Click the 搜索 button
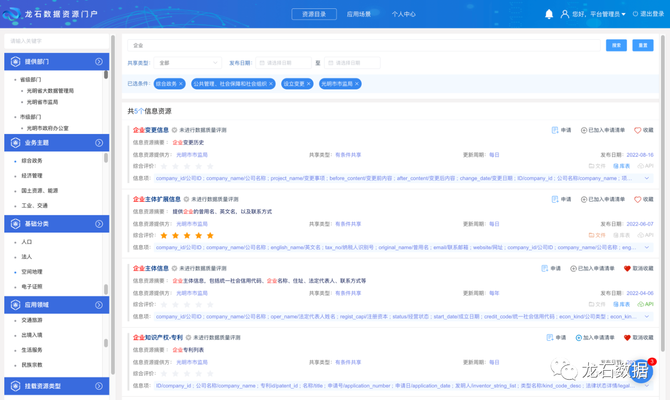Viewport: 670px width, 400px height. (x=616, y=45)
